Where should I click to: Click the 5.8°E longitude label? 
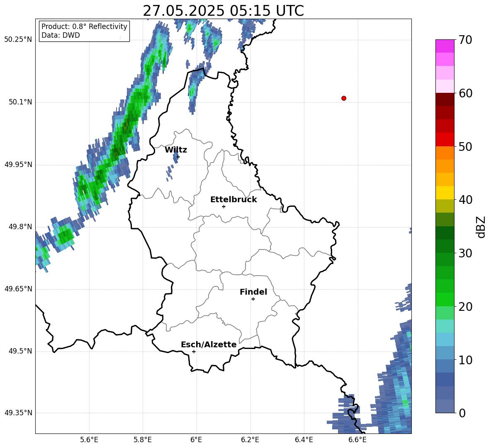click(143, 440)
